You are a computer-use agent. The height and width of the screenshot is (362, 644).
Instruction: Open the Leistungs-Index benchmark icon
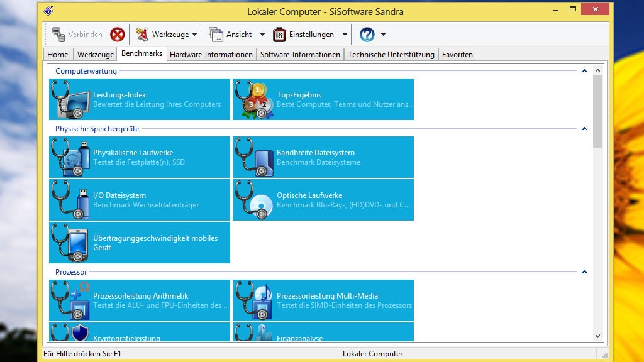pos(70,99)
